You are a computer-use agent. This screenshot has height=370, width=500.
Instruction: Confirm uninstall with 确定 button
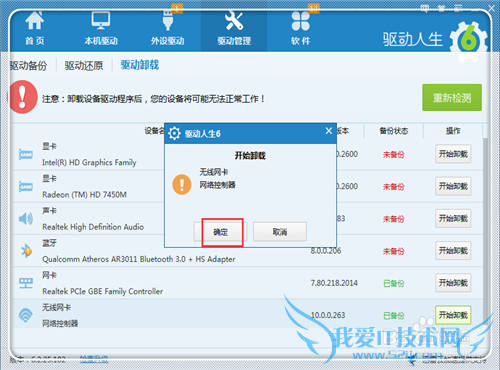coord(220,232)
